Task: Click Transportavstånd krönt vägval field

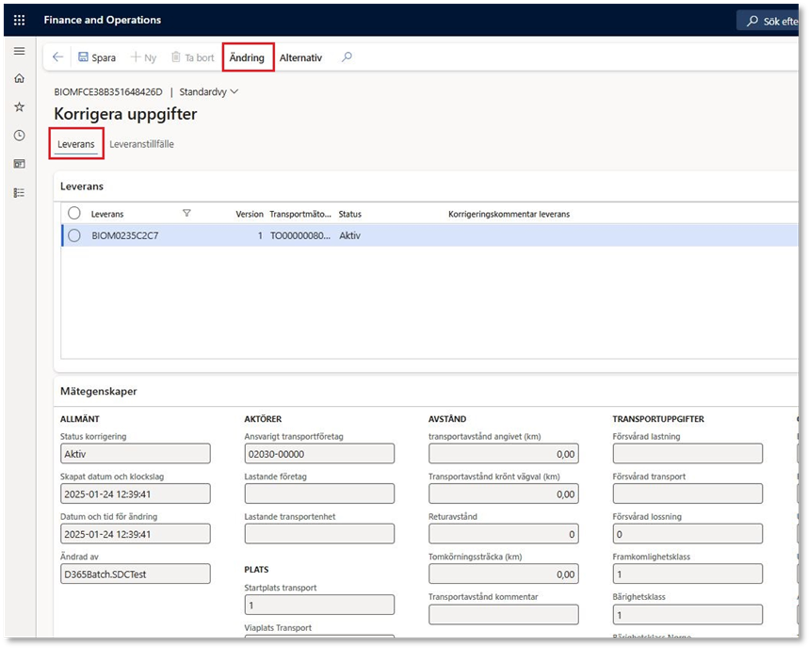Action: (504, 494)
